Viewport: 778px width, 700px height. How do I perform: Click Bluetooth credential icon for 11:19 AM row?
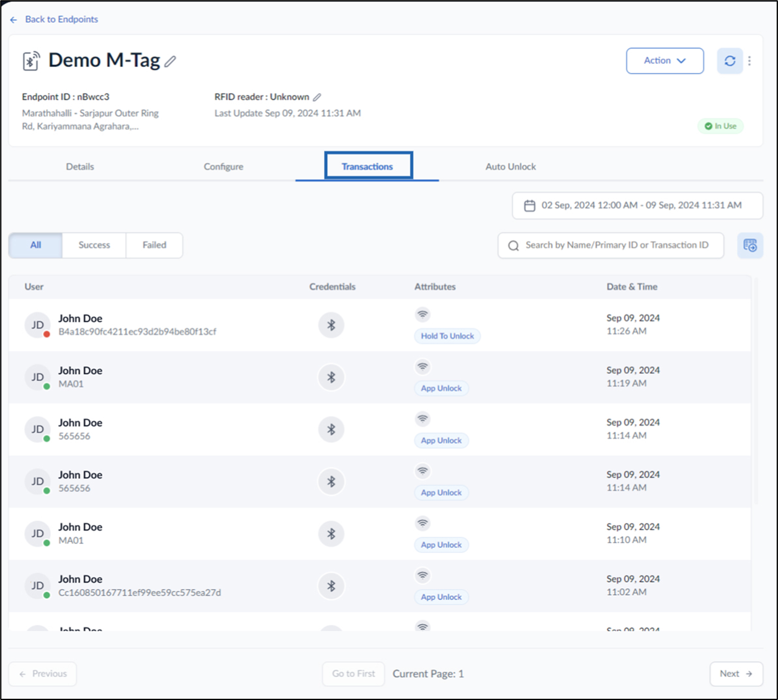331,377
